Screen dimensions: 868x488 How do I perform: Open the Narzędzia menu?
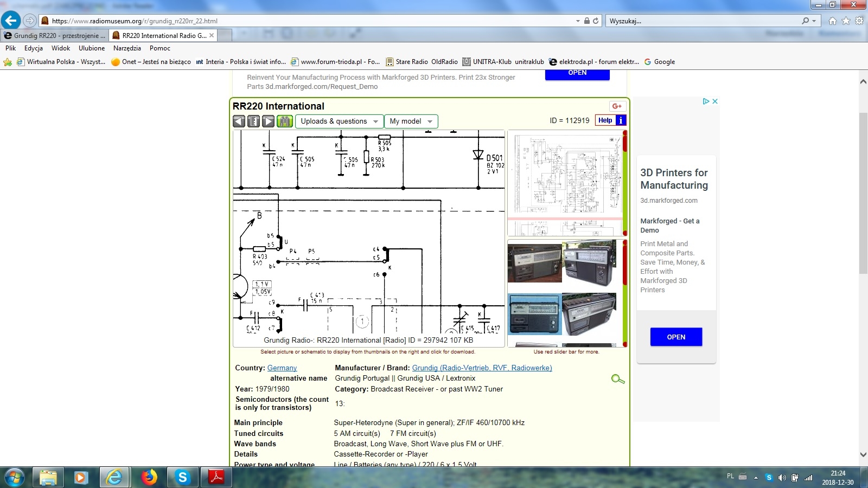point(127,48)
